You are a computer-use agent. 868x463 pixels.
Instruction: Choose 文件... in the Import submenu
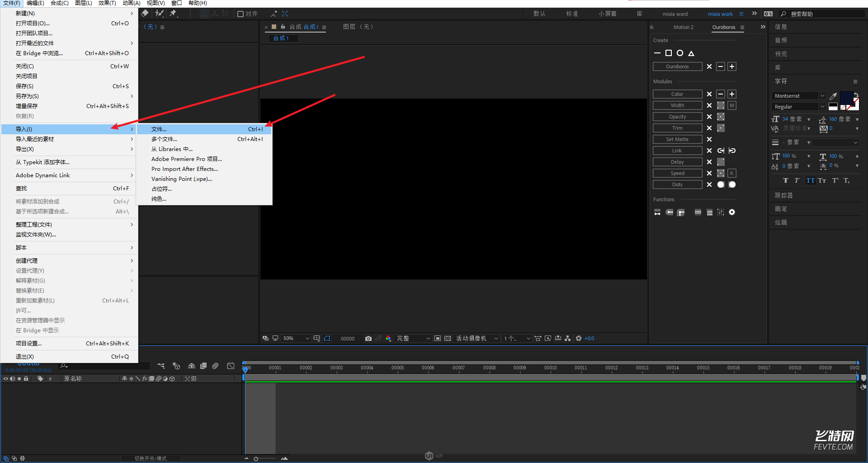[x=205, y=129]
